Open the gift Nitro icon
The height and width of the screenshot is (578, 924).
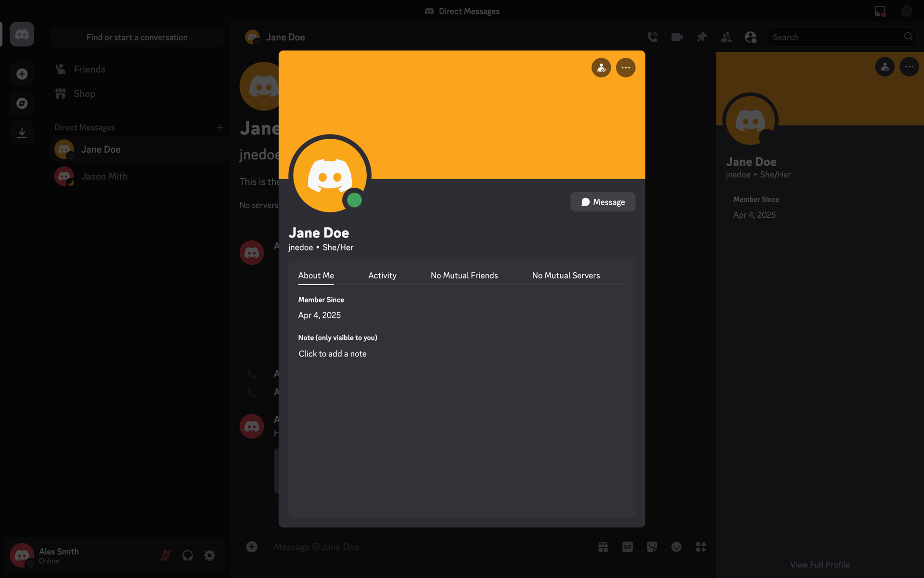coord(603,547)
